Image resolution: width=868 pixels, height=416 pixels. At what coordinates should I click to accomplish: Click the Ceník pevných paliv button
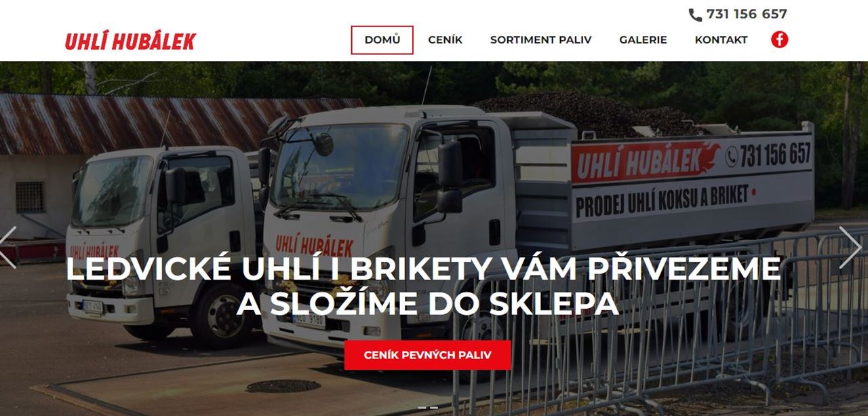coord(427,355)
